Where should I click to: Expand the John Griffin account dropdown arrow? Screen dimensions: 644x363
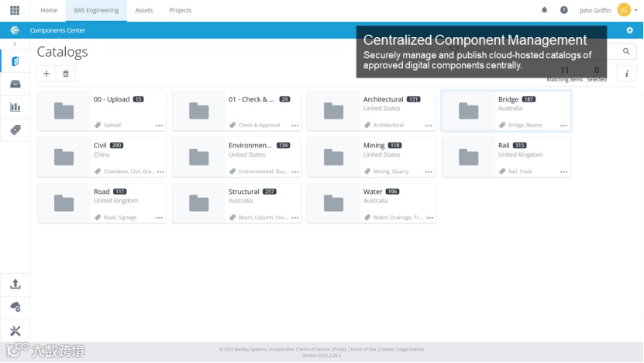coord(635,10)
